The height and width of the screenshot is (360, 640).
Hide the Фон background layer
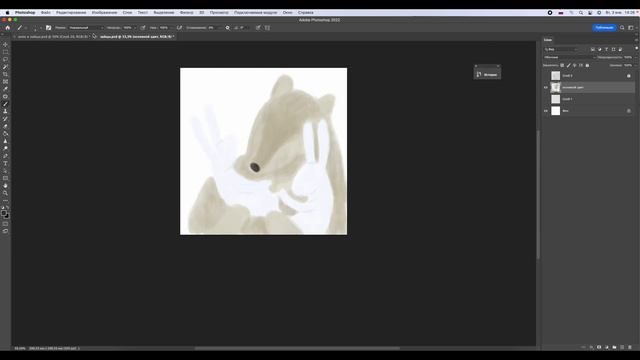click(x=546, y=111)
